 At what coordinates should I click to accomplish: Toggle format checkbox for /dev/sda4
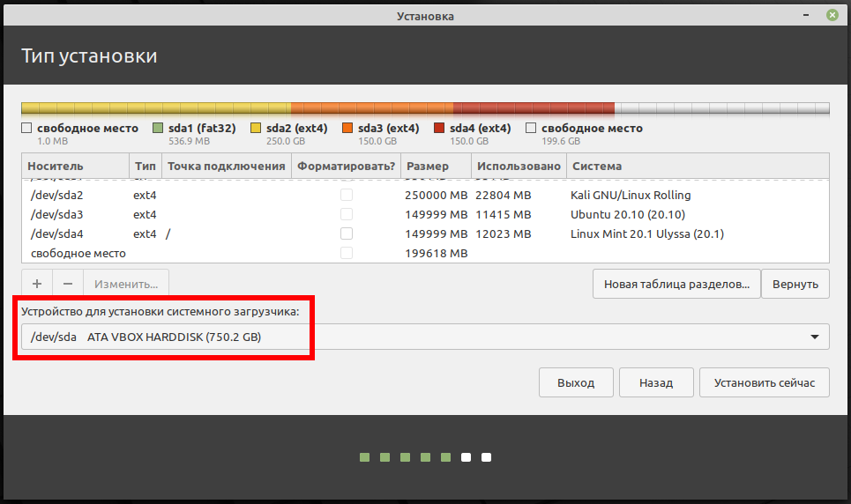[347, 233]
